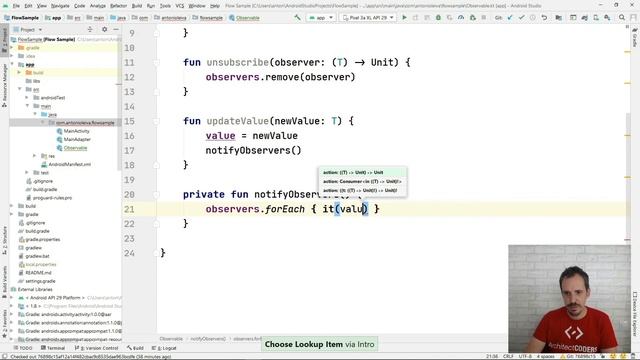The width and height of the screenshot is (640, 360).
Task: Open the Build menu
Action: [137, 6]
